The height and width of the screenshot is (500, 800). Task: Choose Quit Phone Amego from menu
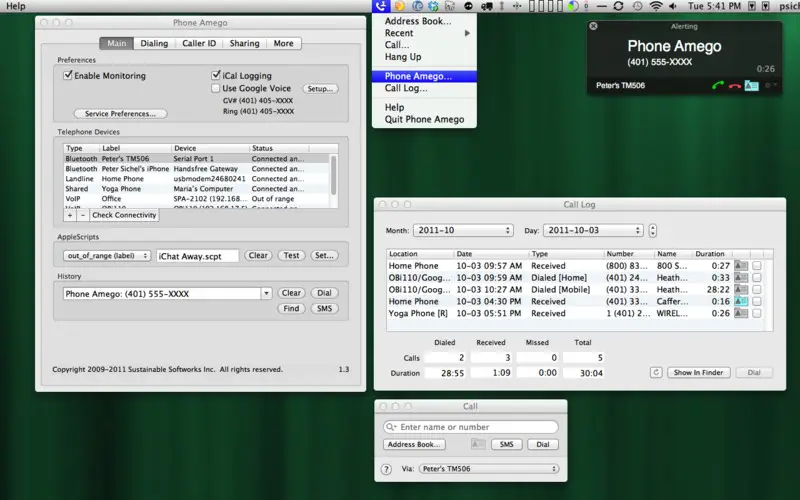(x=424, y=119)
